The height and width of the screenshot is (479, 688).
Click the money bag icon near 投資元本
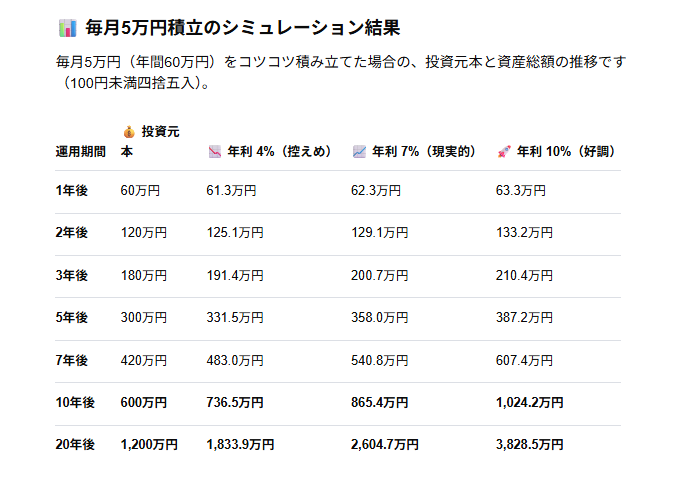(x=129, y=132)
